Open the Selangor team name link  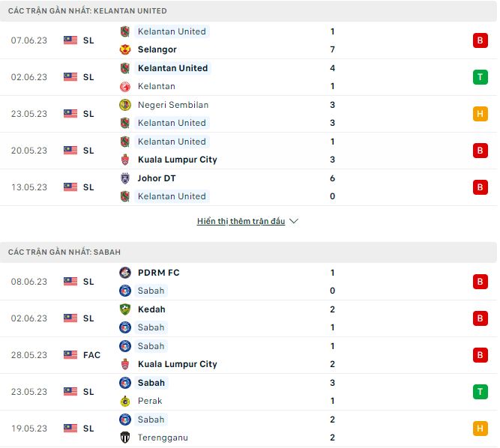(x=157, y=49)
